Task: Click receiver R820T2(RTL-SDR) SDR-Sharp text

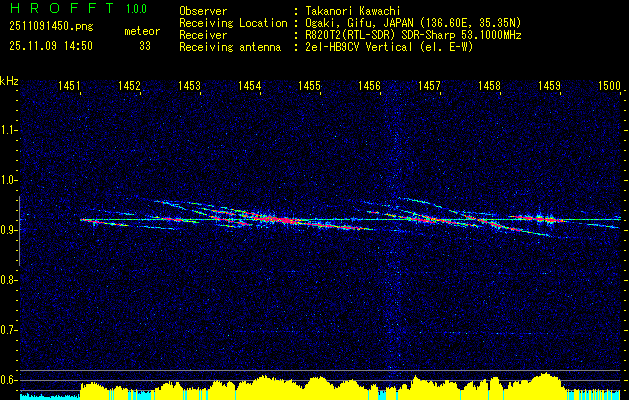Action: (x=413, y=35)
